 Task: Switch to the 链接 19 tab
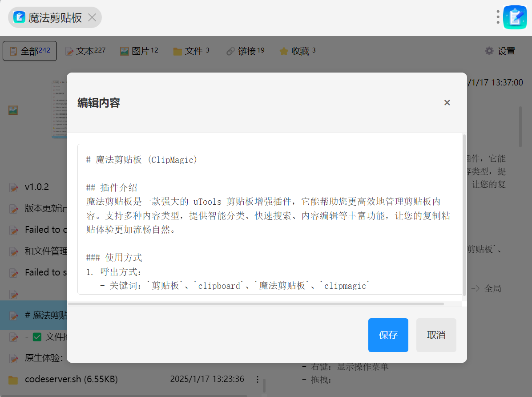[245, 51]
